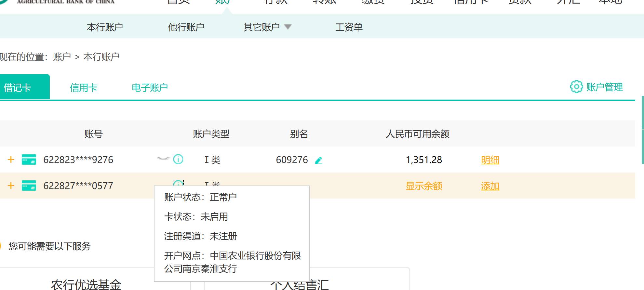644x290 pixels.
Task: Click the 账户管理 gear icon
Action: [x=576, y=87]
